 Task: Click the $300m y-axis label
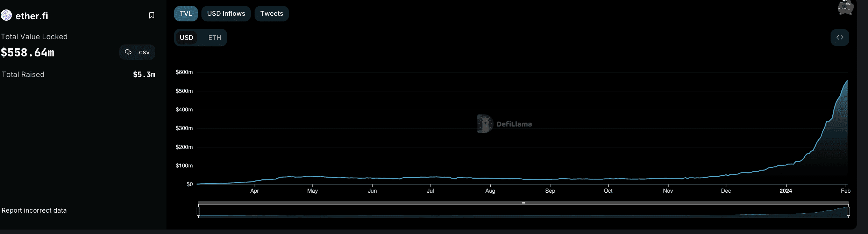click(x=184, y=128)
